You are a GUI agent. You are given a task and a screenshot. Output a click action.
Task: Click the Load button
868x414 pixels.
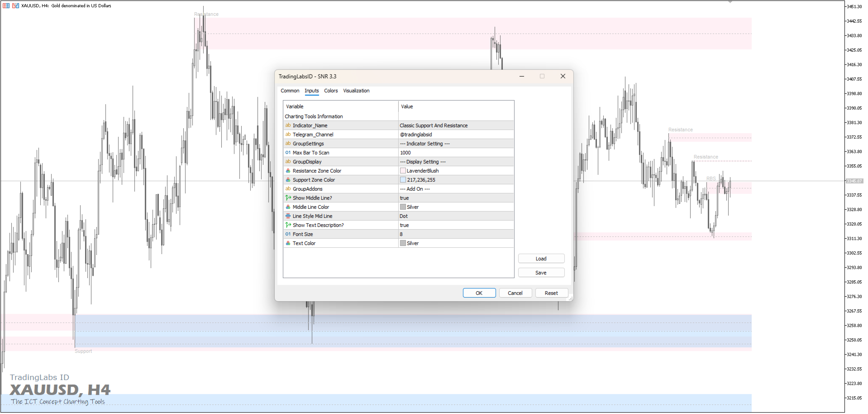(541, 259)
